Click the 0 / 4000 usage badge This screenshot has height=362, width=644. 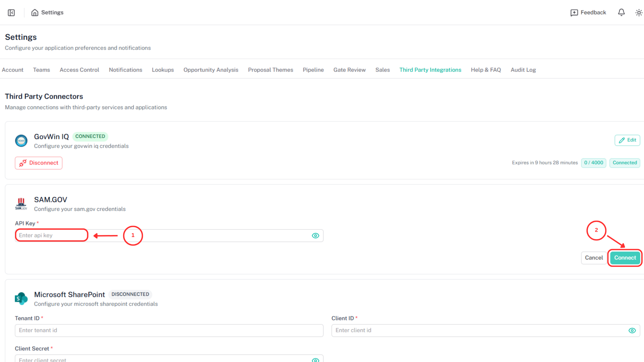594,163
